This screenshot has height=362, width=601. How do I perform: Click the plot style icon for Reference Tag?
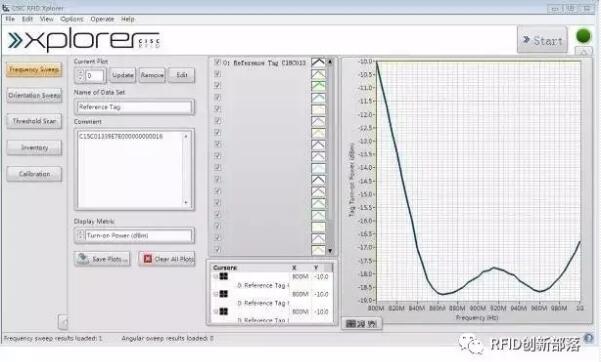point(318,62)
